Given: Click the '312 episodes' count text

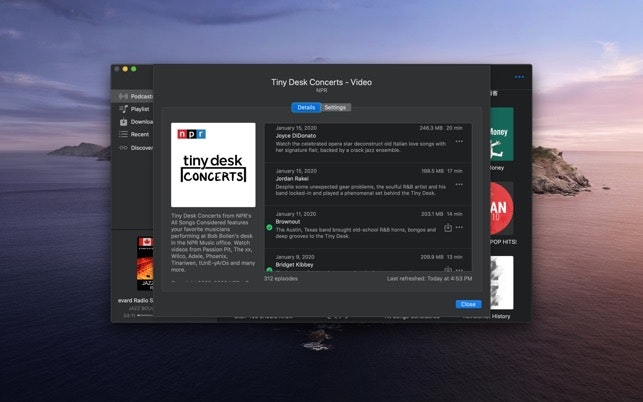Looking at the screenshot, I should tap(281, 279).
